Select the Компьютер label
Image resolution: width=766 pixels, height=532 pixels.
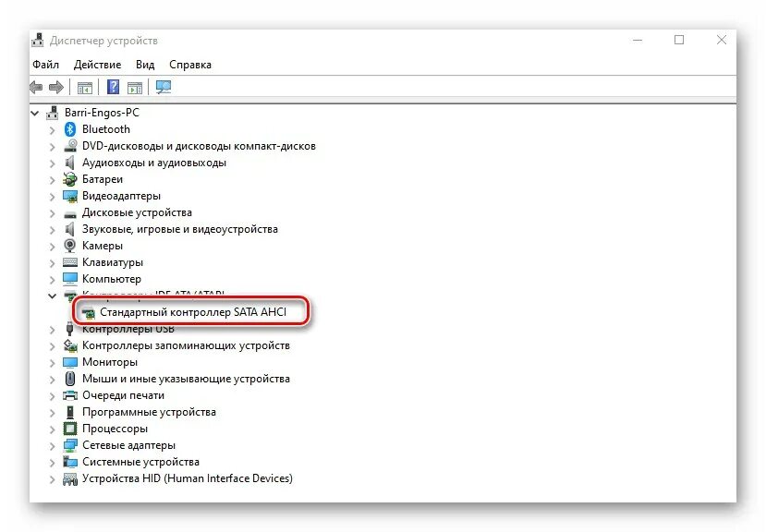(112, 279)
